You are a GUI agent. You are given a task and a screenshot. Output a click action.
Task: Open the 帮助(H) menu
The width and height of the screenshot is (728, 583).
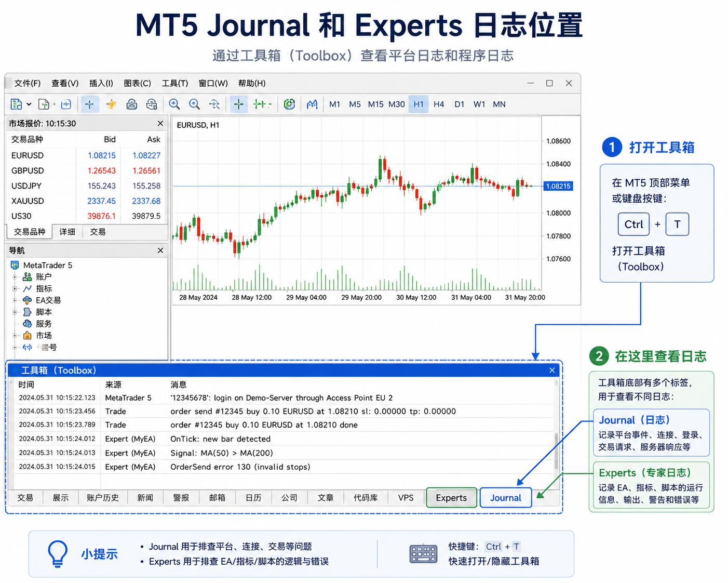[252, 83]
